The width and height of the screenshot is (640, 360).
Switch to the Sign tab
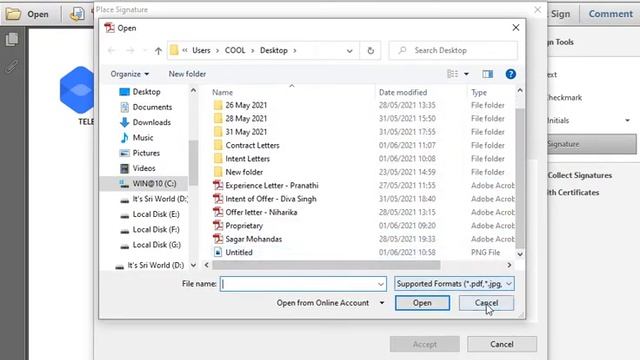click(560, 14)
